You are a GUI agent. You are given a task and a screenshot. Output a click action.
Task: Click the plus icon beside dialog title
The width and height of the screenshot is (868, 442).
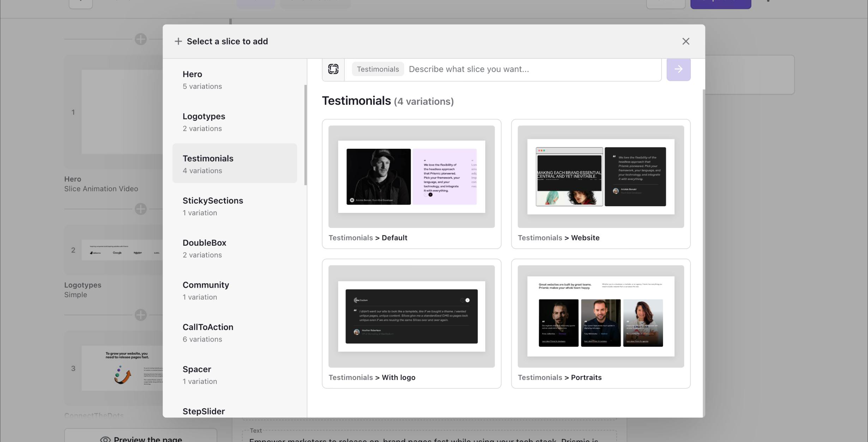pos(178,41)
